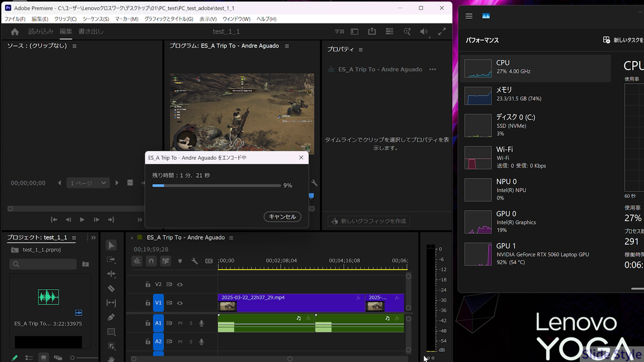This screenshot has width=644, height=362.
Task: Select the Pen tool
Action: tap(111, 317)
